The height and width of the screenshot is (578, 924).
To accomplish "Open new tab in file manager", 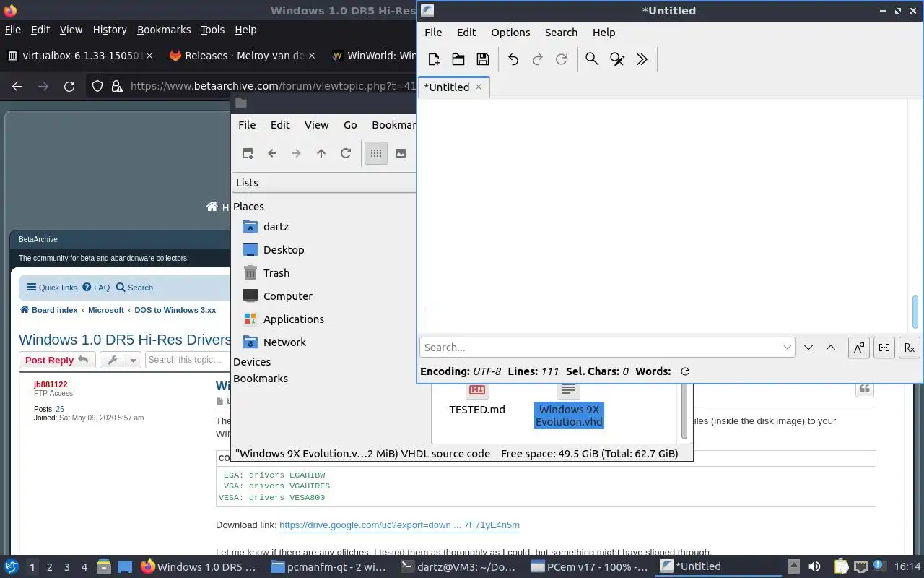I will coord(248,153).
